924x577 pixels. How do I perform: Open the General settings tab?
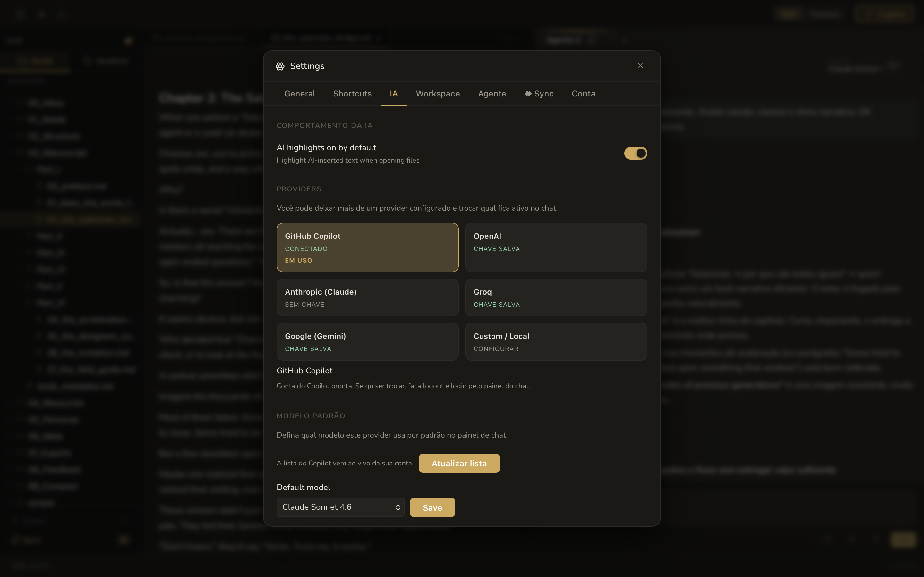coord(299,94)
